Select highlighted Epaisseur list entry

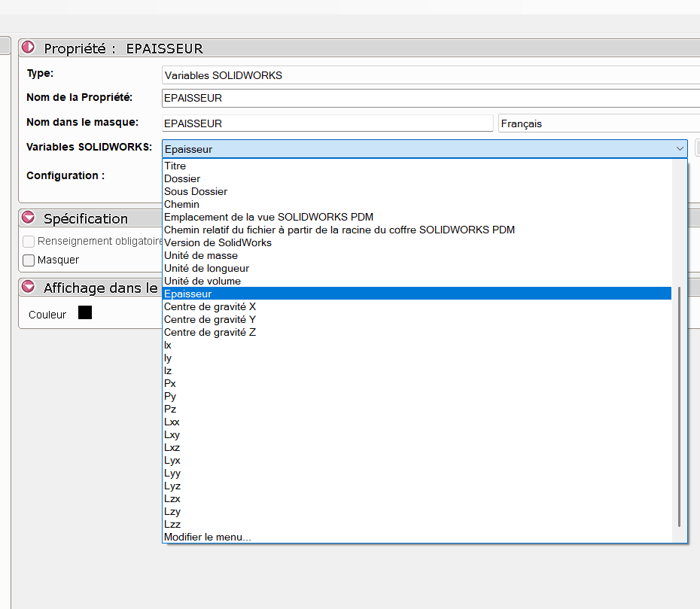coord(417,294)
